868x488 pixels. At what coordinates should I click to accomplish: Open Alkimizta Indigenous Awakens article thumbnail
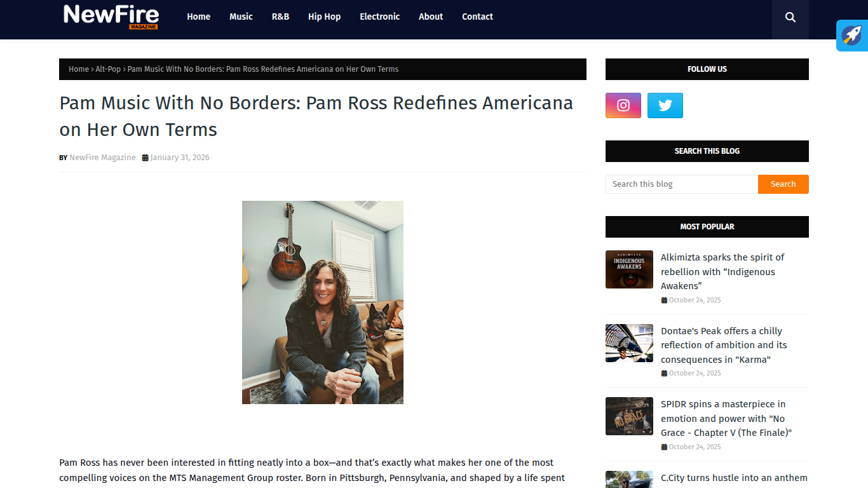click(x=629, y=269)
